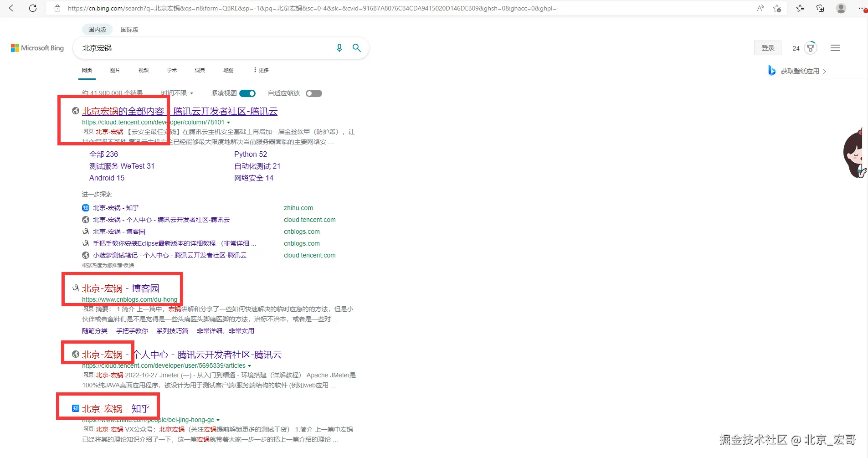Start voice search with the microphone

coord(339,48)
